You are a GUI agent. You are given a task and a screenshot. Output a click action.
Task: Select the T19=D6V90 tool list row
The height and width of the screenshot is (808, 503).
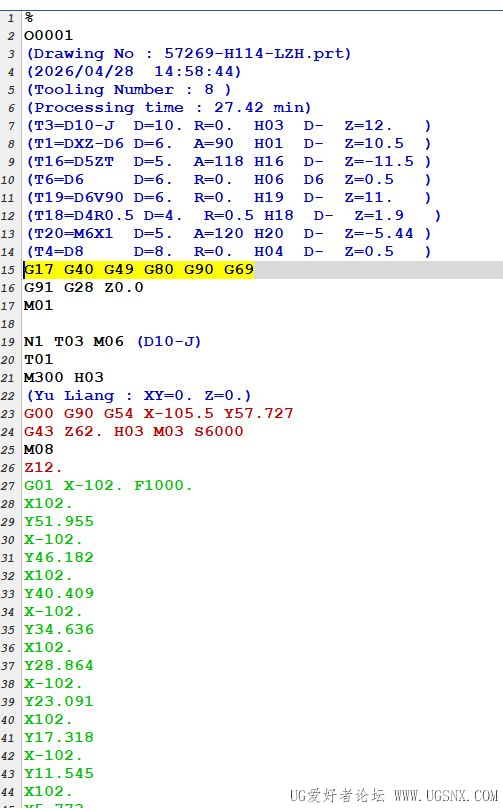[228, 198]
